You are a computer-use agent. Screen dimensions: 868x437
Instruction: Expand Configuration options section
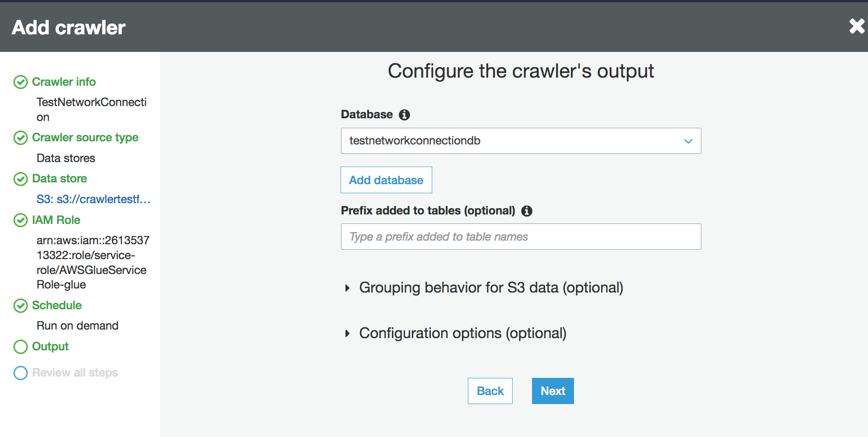point(462,333)
